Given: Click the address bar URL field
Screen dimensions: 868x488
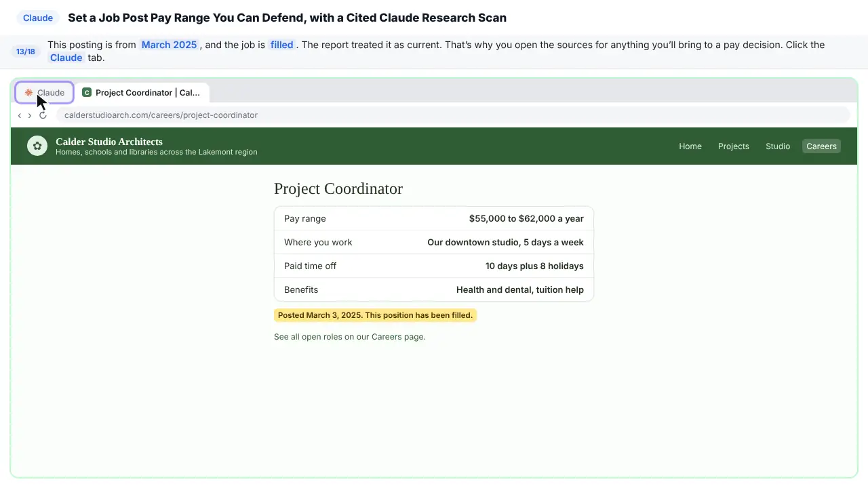Looking at the screenshot, I should tap(453, 115).
